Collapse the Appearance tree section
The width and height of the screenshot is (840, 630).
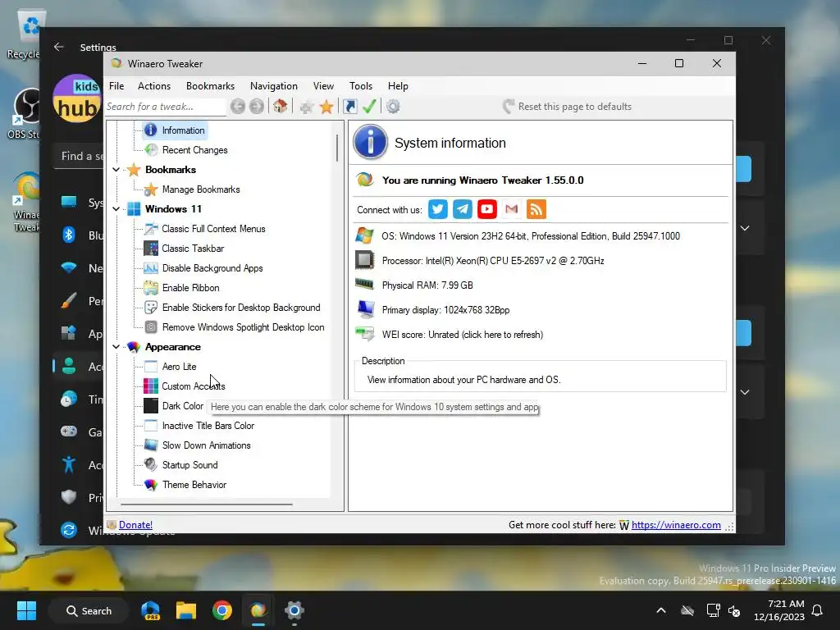[x=116, y=347]
